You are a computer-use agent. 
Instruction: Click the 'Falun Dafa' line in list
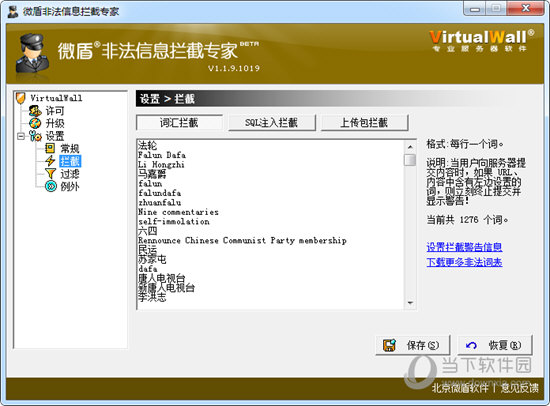pyautogui.click(x=162, y=155)
